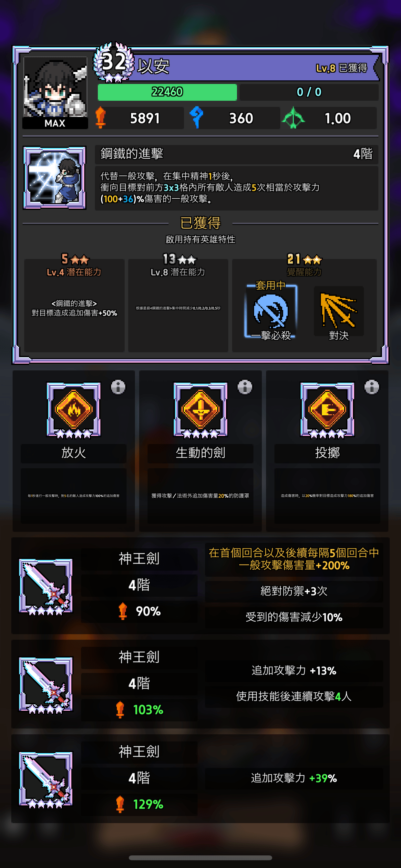Image resolution: width=401 pixels, height=868 pixels.
Task: Show info for the 投擲 rune
Action: pos(372,387)
